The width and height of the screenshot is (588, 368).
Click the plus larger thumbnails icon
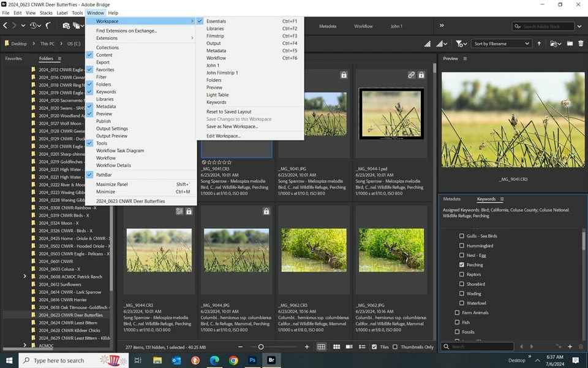coord(307,347)
